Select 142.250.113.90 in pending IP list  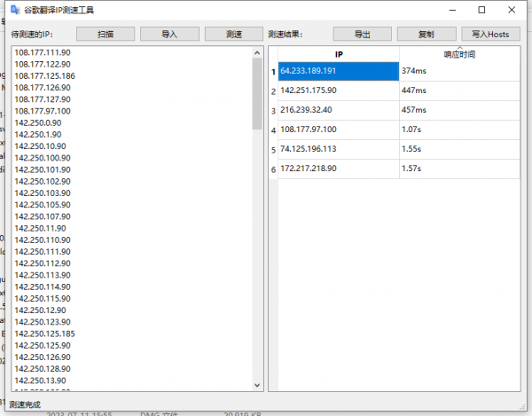43,275
